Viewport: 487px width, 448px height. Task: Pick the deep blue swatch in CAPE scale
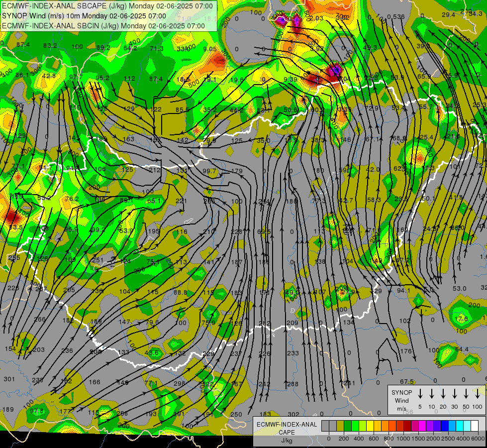pyautogui.click(x=444, y=426)
